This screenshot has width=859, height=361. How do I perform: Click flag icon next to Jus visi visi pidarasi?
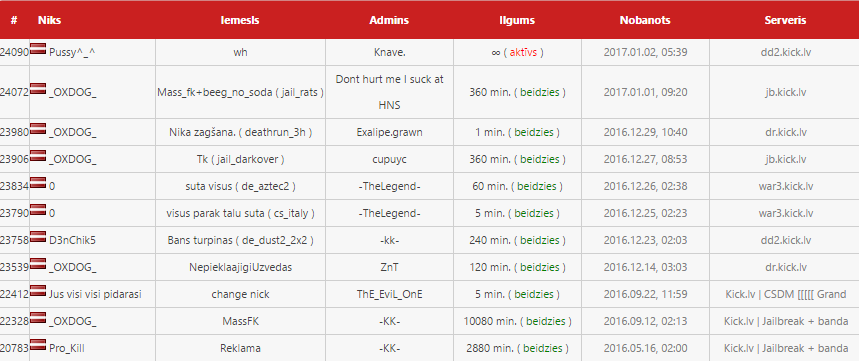[38, 289]
